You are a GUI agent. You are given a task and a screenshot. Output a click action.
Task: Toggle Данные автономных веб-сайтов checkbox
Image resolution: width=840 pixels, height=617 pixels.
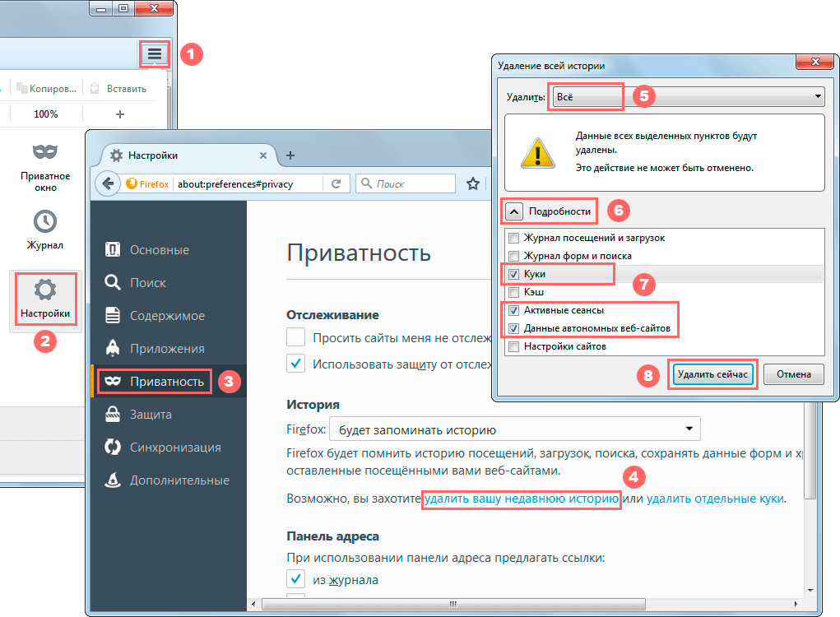tap(513, 328)
